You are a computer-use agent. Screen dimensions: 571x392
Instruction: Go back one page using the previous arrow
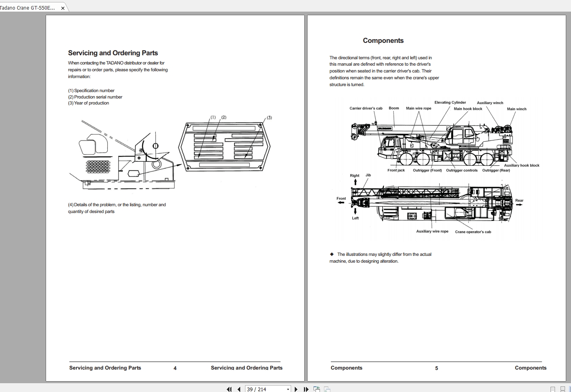pos(239,389)
